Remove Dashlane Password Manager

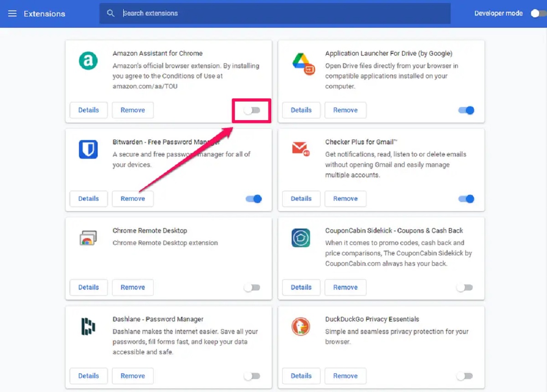tap(133, 376)
